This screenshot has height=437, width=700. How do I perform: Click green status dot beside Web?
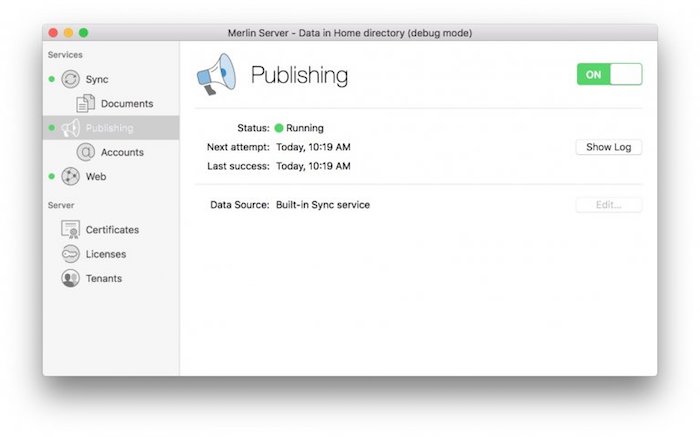tap(52, 176)
